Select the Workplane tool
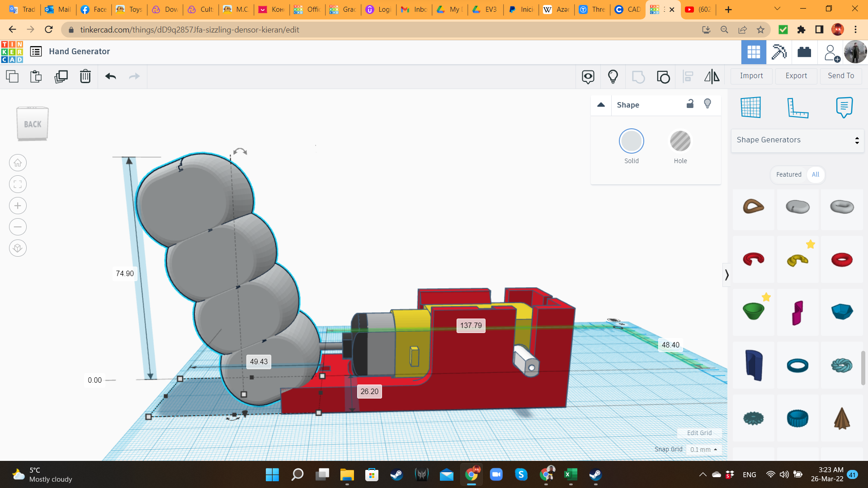This screenshot has height=488, width=868. [751, 108]
